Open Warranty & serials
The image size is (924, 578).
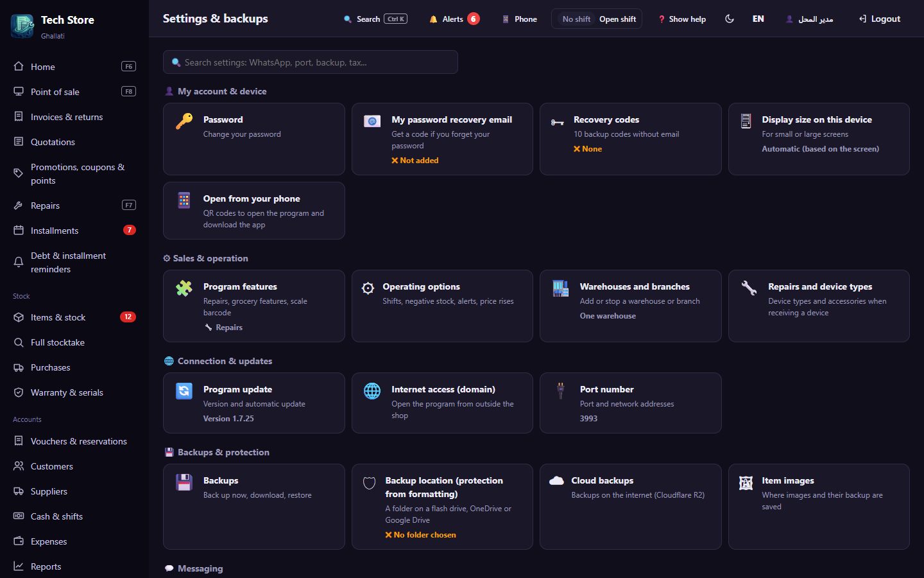[74, 392]
